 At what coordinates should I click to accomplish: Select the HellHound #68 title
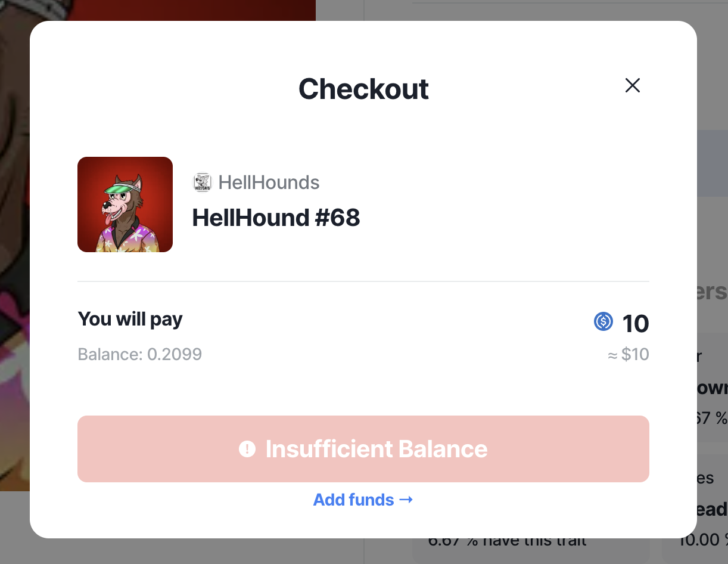tap(276, 218)
